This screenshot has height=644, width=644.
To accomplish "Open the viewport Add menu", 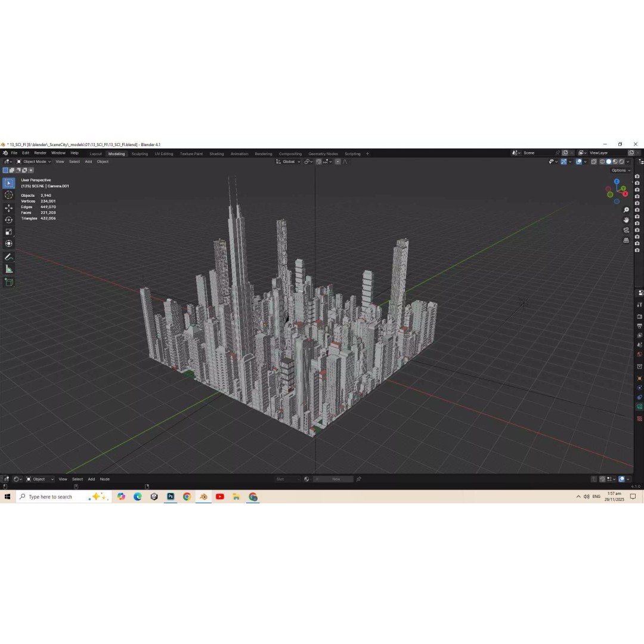I will point(88,162).
